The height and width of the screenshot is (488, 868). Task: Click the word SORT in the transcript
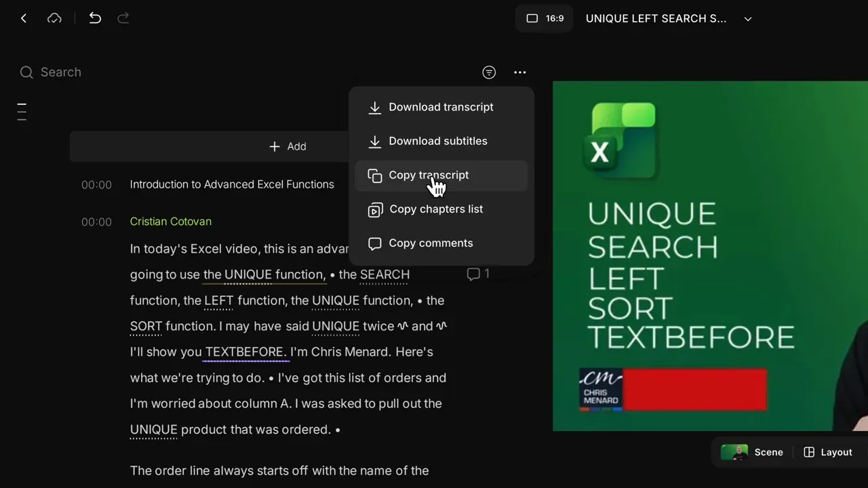coord(146,326)
